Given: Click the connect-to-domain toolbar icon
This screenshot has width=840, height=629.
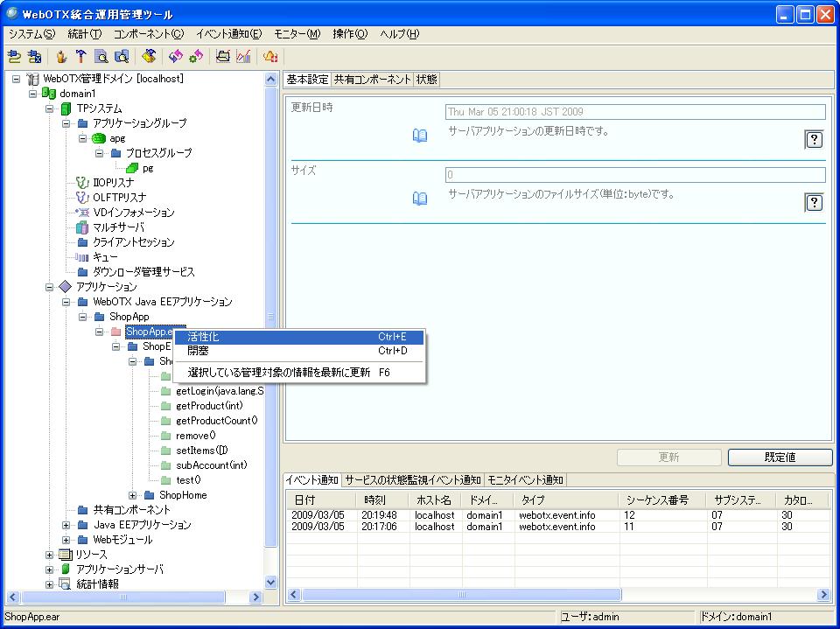Looking at the screenshot, I should (14, 57).
